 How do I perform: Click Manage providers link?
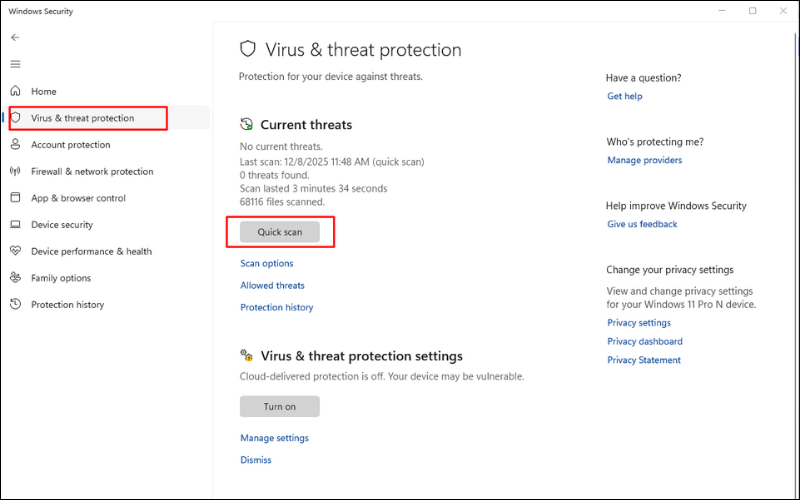[x=644, y=160]
